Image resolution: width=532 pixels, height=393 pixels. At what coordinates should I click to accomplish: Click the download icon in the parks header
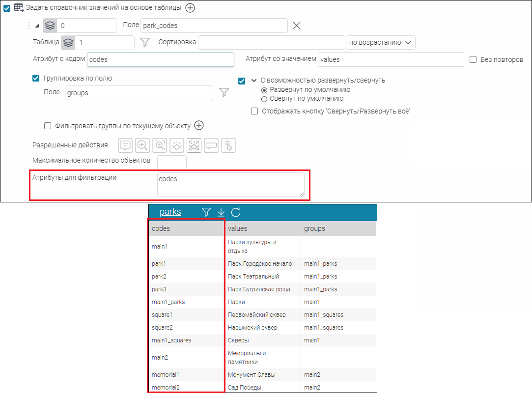click(x=221, y=212)
